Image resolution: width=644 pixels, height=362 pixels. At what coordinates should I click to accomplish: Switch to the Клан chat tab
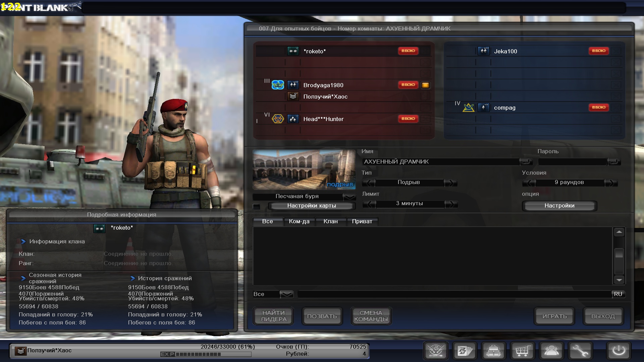(x=330, y=221)
